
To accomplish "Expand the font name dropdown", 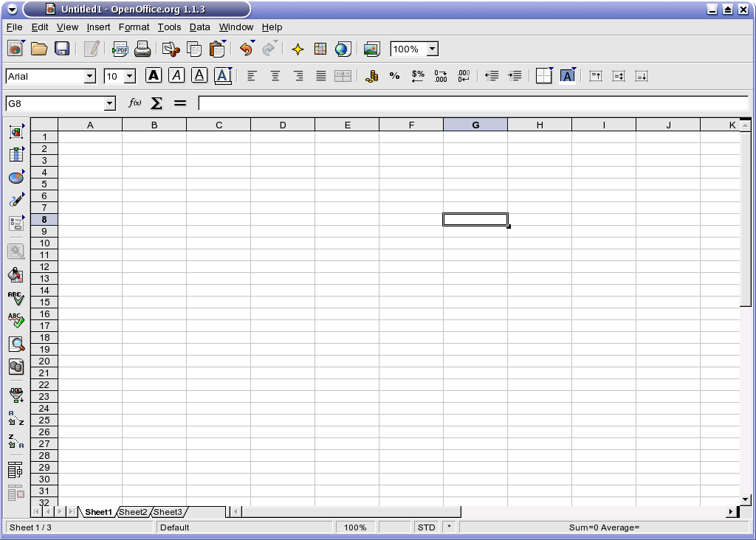I will (89, 76).
